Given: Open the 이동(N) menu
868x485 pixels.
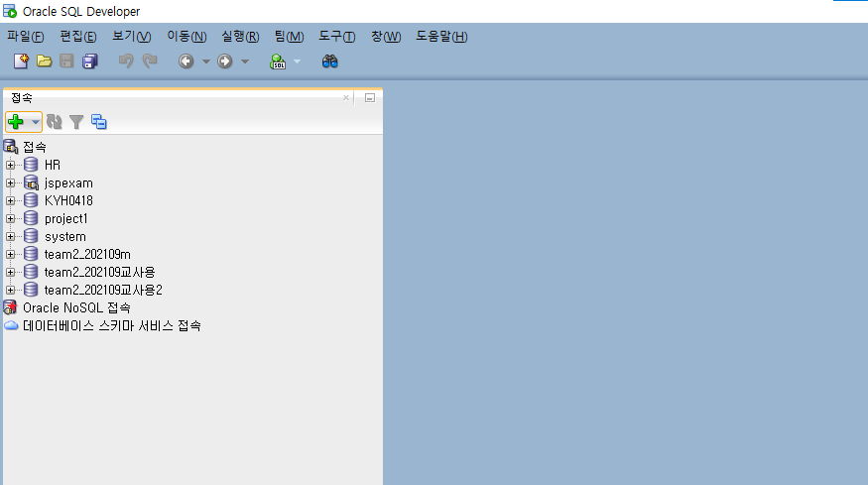Looking at the screenshot, I should 186,37.
